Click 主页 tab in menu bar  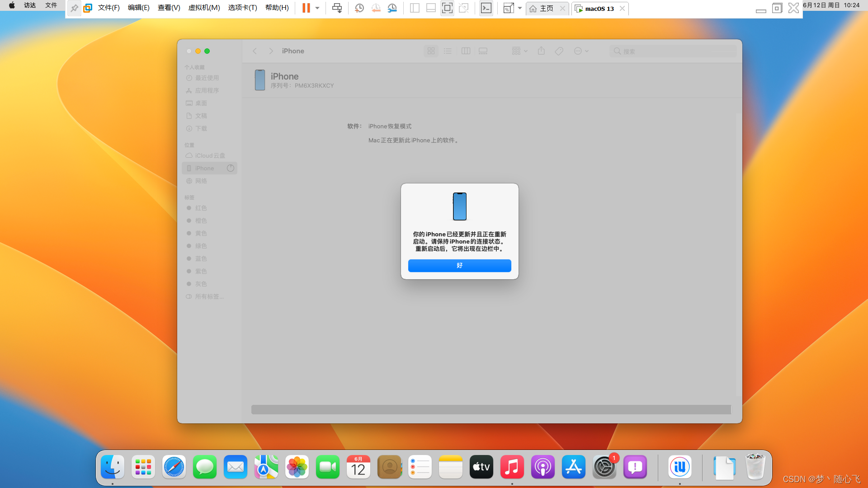coord(544,8)
